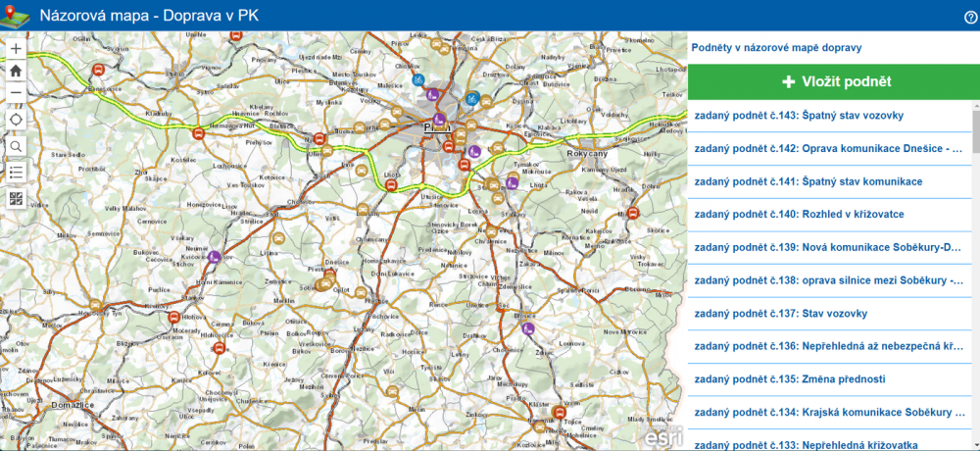Return to the default map extent (home)
Screen dimensions: 980x451
16,71
